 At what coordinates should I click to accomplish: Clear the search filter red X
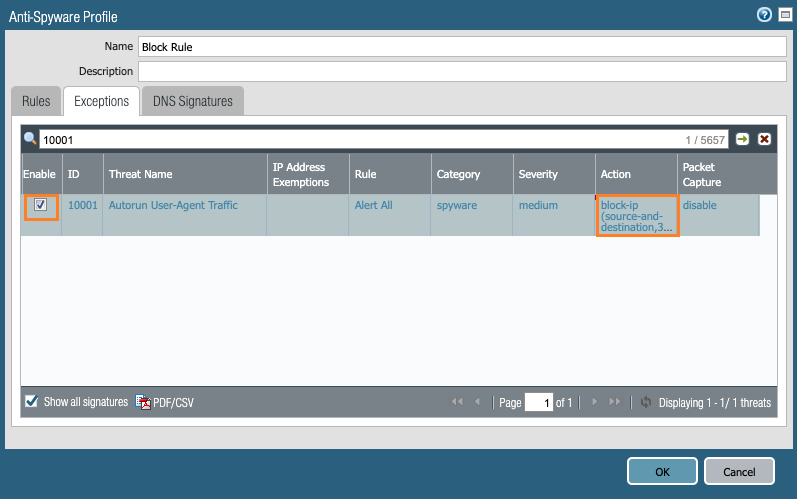pyautogui.click(x=764, y=139)
